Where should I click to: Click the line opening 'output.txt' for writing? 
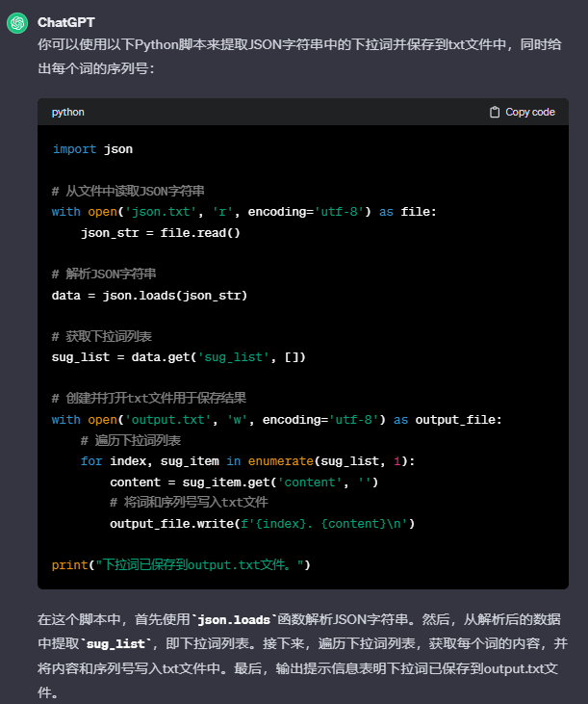(x=277, y=419)
